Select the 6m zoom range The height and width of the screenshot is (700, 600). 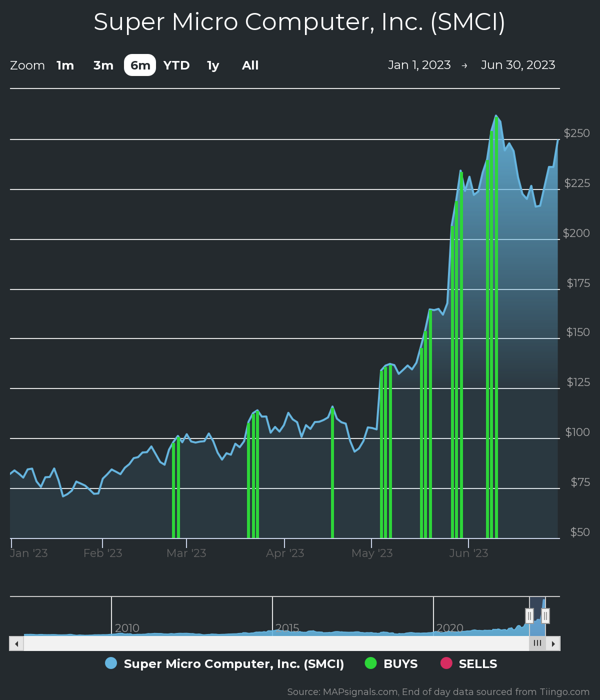point(140,65)
